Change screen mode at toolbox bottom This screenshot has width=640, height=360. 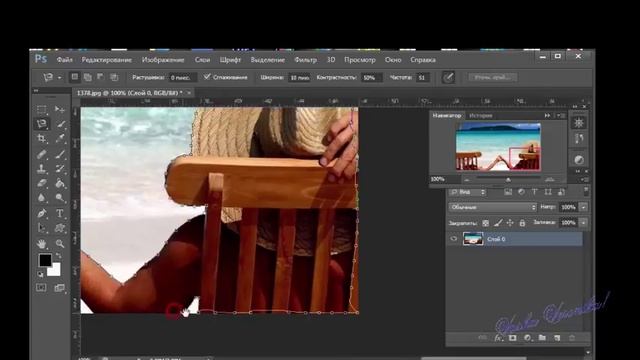coord(60,288)
